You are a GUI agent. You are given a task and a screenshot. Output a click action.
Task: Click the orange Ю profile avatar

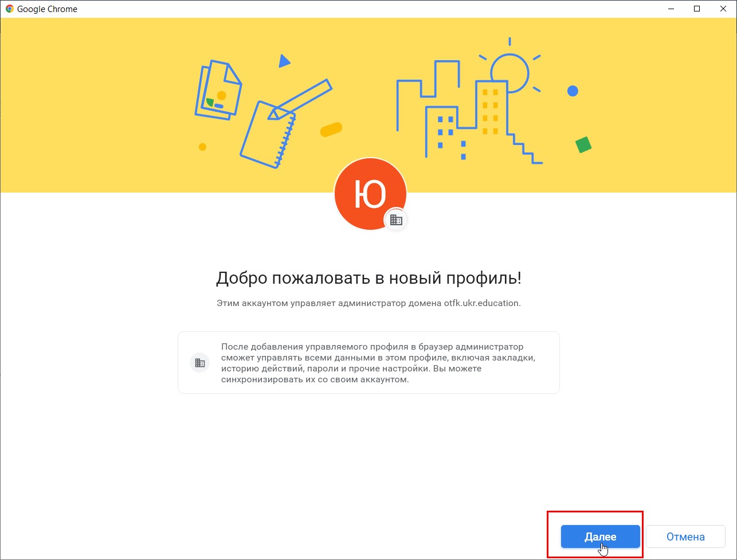pyautogui.click(x=370, y=194)
